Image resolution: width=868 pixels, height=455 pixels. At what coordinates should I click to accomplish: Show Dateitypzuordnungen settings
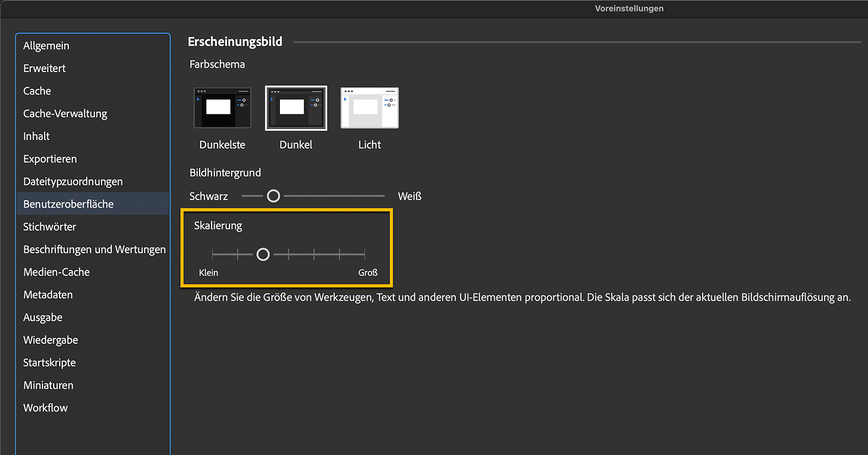click(x=73, y=182)
